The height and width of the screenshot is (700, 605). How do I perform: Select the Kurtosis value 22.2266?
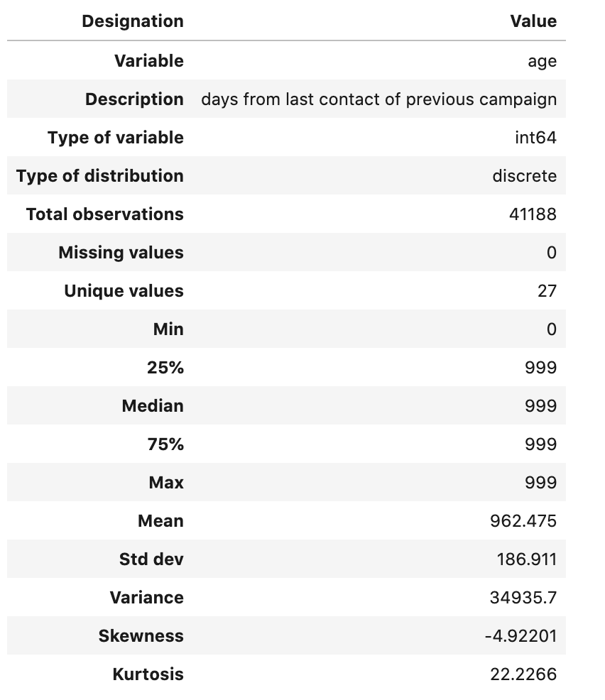click(523, 674)
